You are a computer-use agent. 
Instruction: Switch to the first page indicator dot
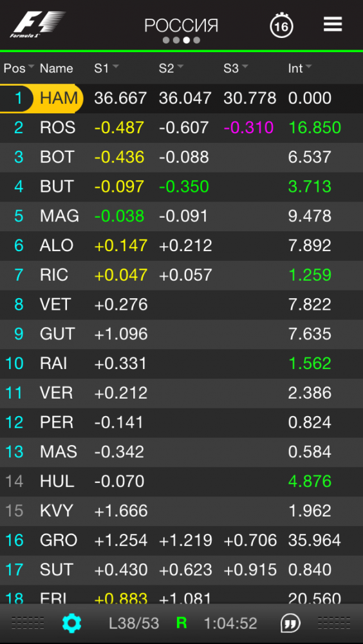pos(166,40)
